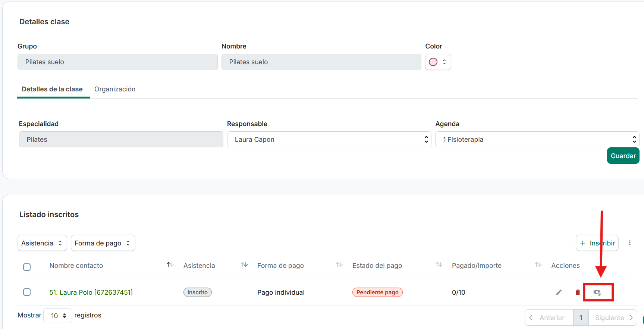Check the select-all checkbox in table header
The height and width of the screenshot is (329, 644).
[27, 267]
